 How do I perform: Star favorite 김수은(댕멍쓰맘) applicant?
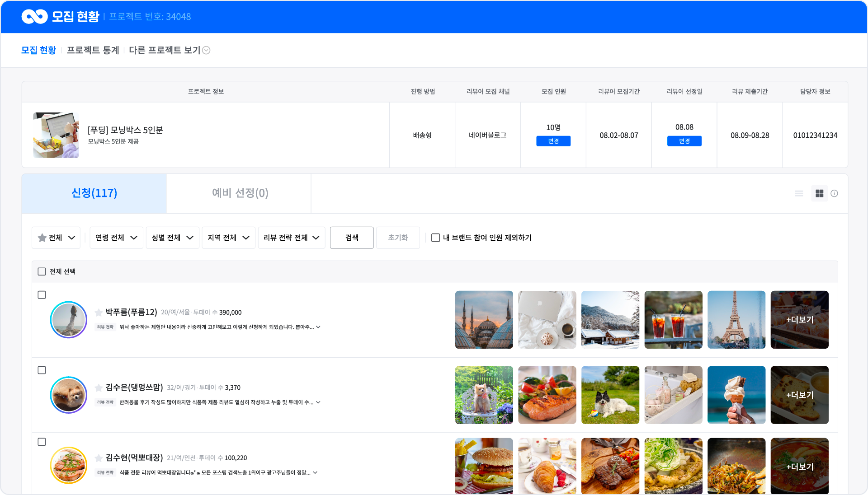(x=99, y=388)
